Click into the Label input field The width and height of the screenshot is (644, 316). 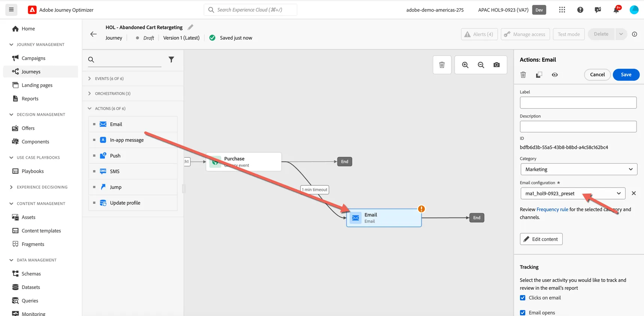pos(578,103)
